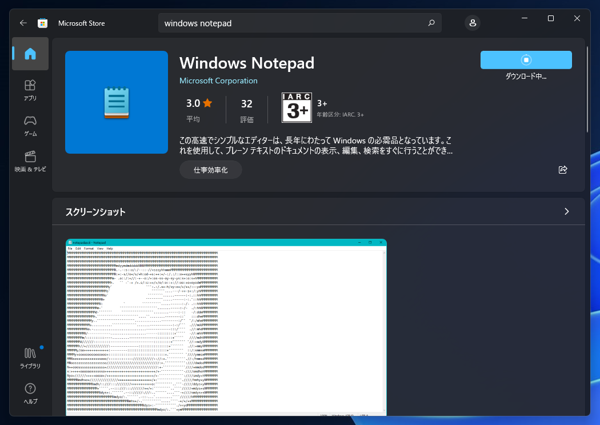
Task: Open the ライブラリ (Library) sidebar item
Action: pyautogui.click(x=30, y=358)
